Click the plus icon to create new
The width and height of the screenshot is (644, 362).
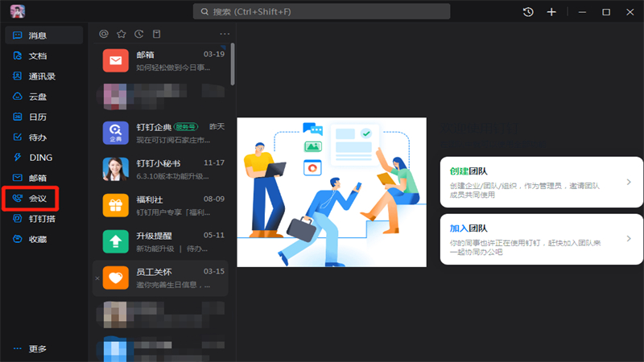(x=551, y=12)
